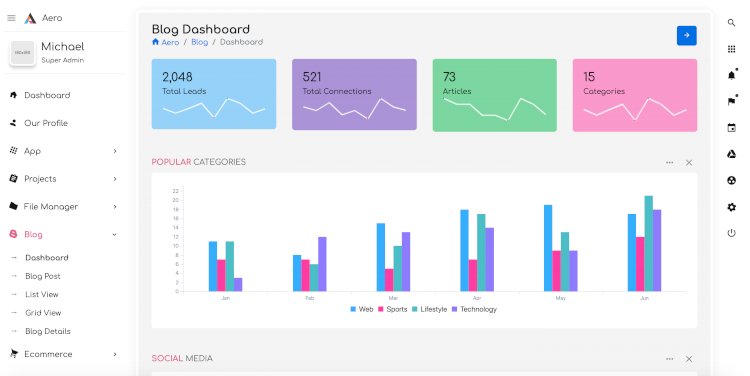Click the Total Leads card
Viewport: 750px width, 376px height.
[x=214, y=94]
